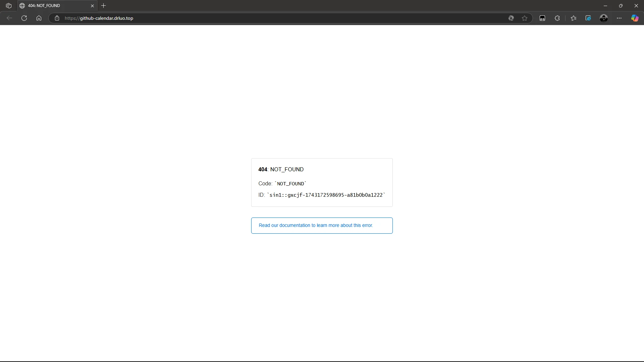This screenshot has width=644, height=362.
Task: Add this page to favorites star
Action: pos(525,18)
